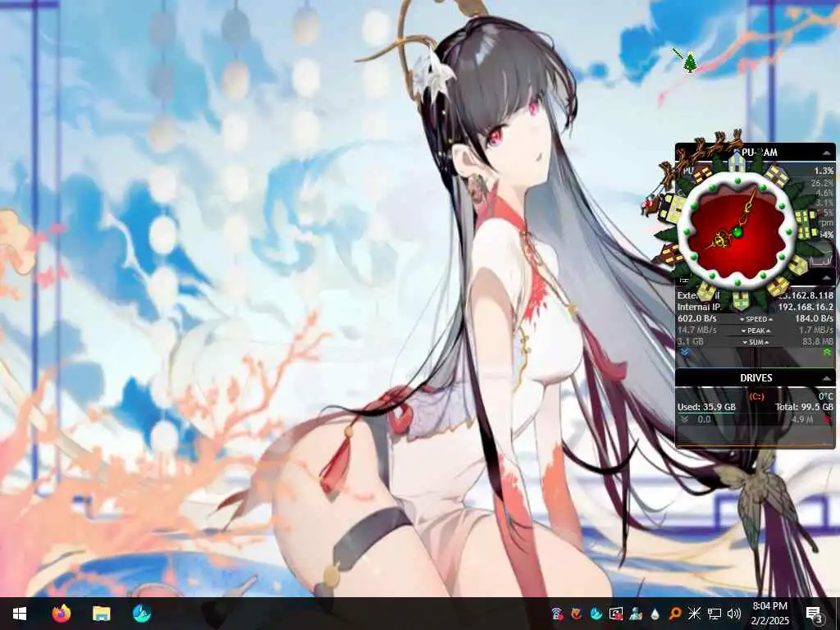Click the Wi-Fi lock tray icon
Viewport: 840px width, 630px height.
[557, 614]
